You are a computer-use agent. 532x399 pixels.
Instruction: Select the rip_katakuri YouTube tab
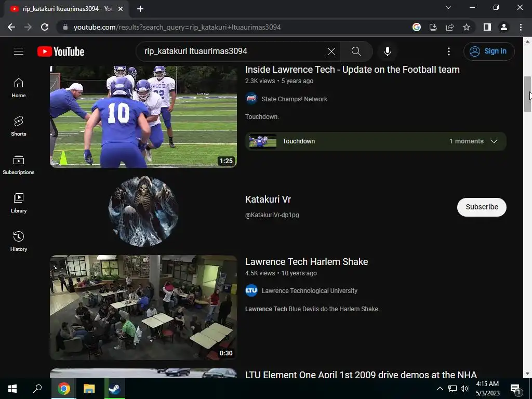tap(66, 9)
